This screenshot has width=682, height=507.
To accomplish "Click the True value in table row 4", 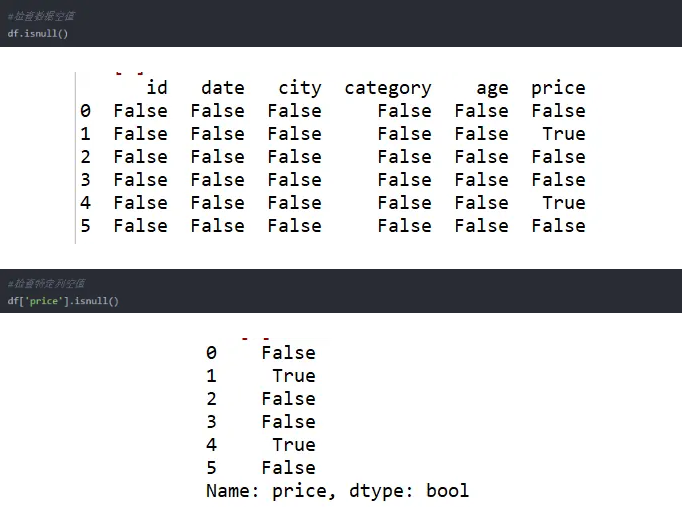I will 564,203.
